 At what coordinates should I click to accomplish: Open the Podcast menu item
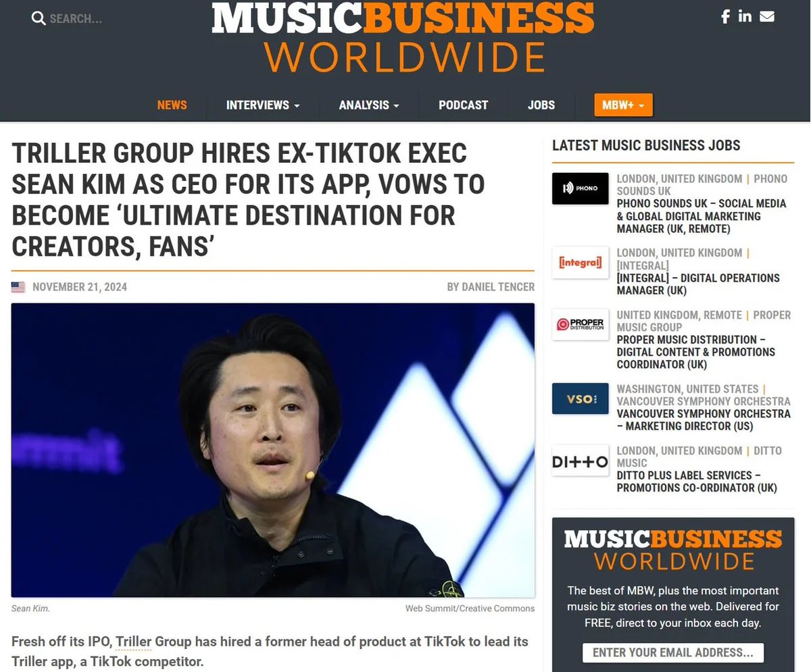tap(463, 105)
